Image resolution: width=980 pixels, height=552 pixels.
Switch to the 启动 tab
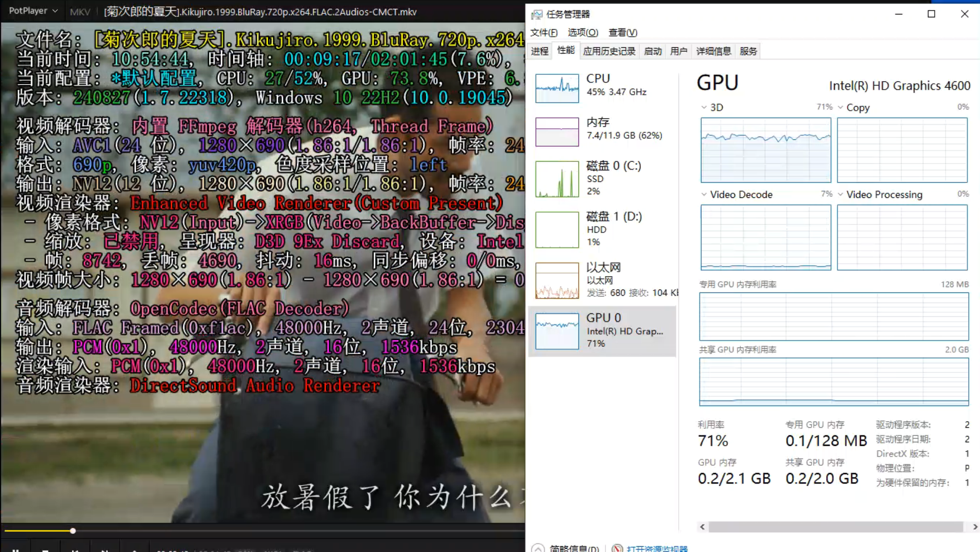click(653, 51)
